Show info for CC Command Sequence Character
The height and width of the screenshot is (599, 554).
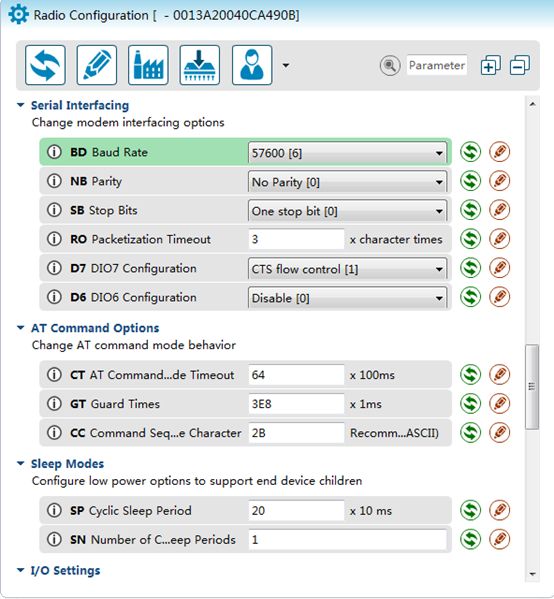tap(54, 433)
